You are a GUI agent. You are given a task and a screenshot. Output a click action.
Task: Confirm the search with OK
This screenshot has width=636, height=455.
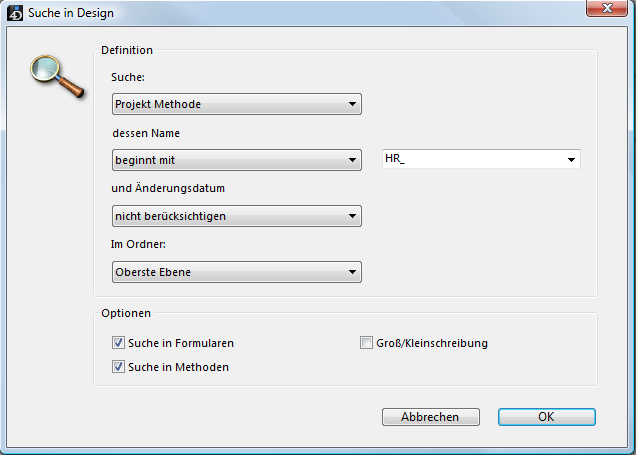(546, 417)
